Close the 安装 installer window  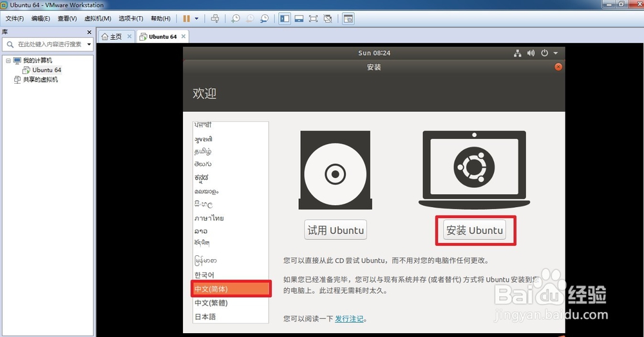click(558, 67)
